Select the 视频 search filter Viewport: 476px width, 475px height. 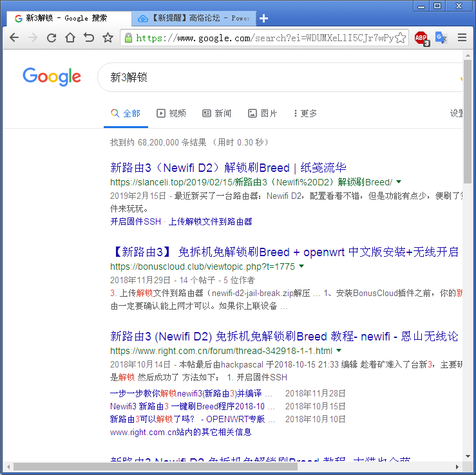click(x=171, y=113)
